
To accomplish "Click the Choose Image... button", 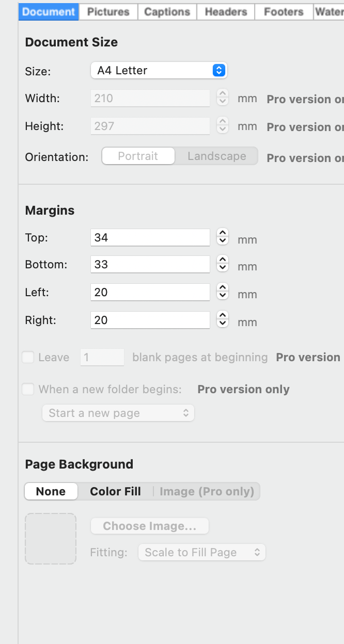I will 149,526.
